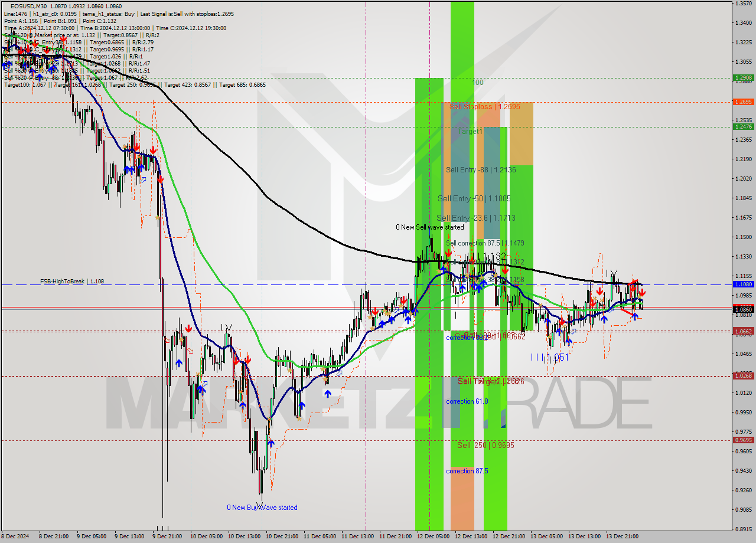Click the 0.8915 price axis label
The height and width of the screenshot is (543, 756).
(x=742, y=529)
